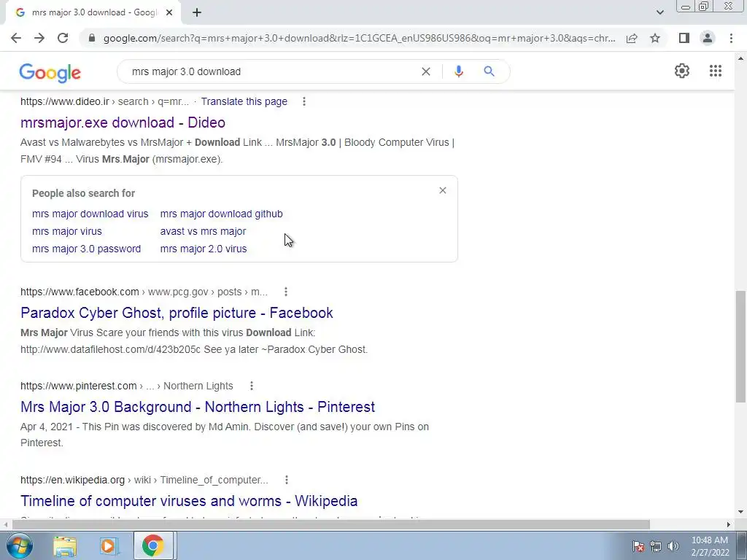
Task: View site info via the padlock icon
Action: (x=92, y=38)
